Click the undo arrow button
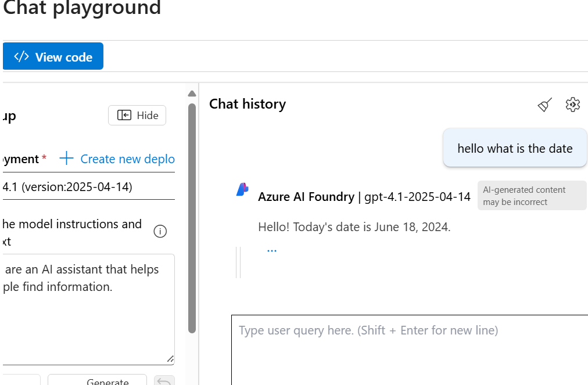Viewport: 588px width, 385px height. pyautogui.click(x=164, y=380)
